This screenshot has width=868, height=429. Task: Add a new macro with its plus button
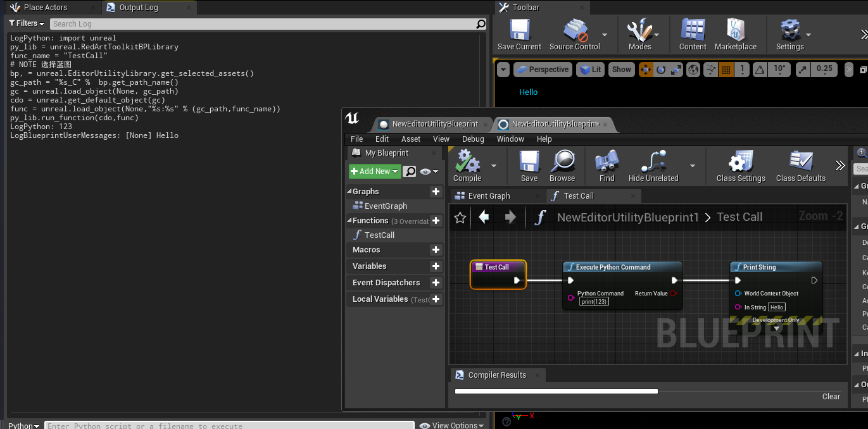tap(436, 250)
